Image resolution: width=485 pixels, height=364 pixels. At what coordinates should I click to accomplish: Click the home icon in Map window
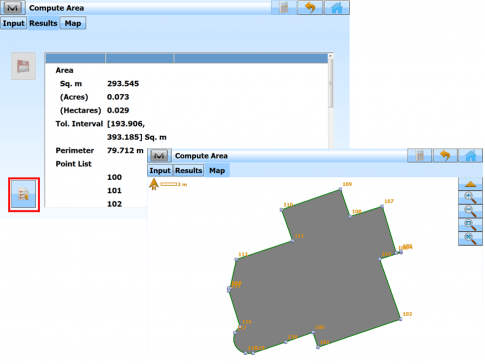click(470, 155)
